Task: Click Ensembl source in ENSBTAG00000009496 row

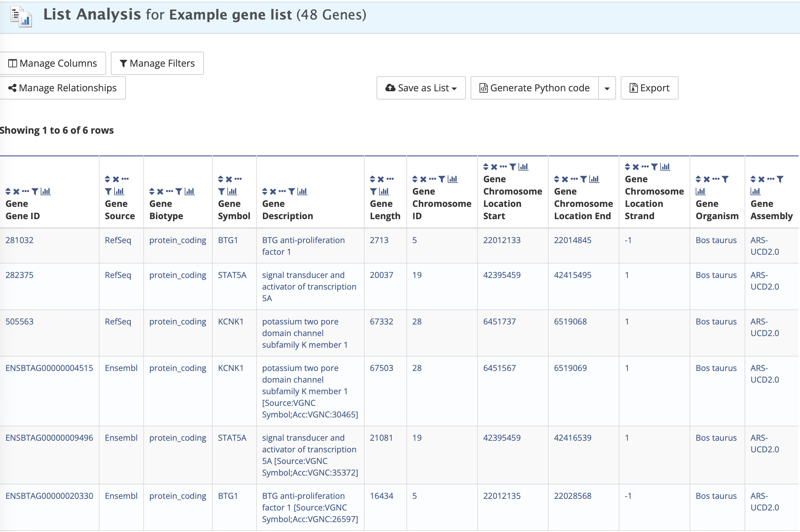Action: [x=121, y=438]
